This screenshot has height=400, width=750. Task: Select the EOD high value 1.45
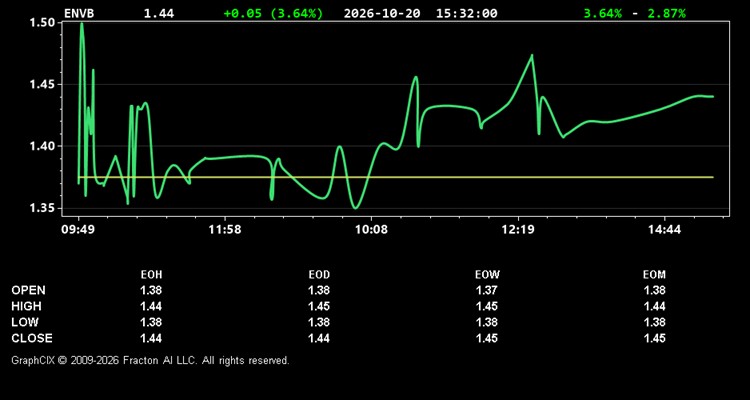(319, 306)
